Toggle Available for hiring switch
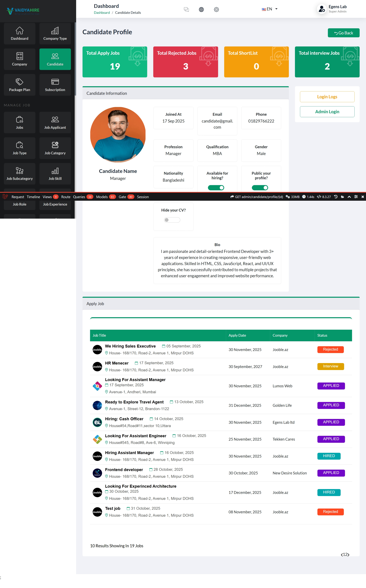This screenshot has height=588, width=366. [216, 188]
